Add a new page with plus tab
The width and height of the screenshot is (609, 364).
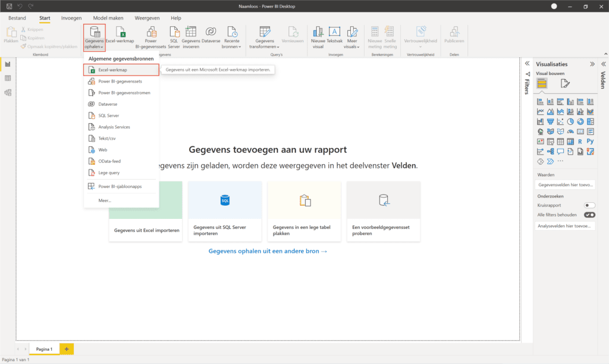pos(67,349)
